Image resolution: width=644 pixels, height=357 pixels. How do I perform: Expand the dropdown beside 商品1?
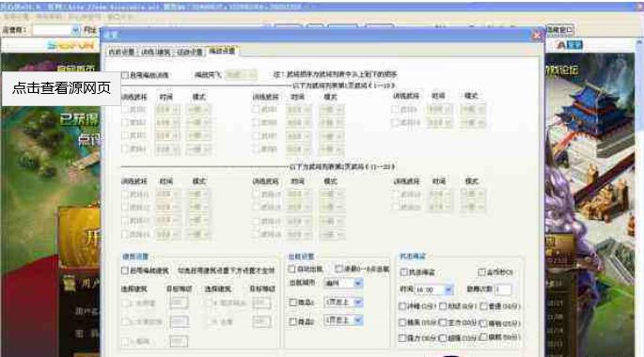[x=343, y=303]
